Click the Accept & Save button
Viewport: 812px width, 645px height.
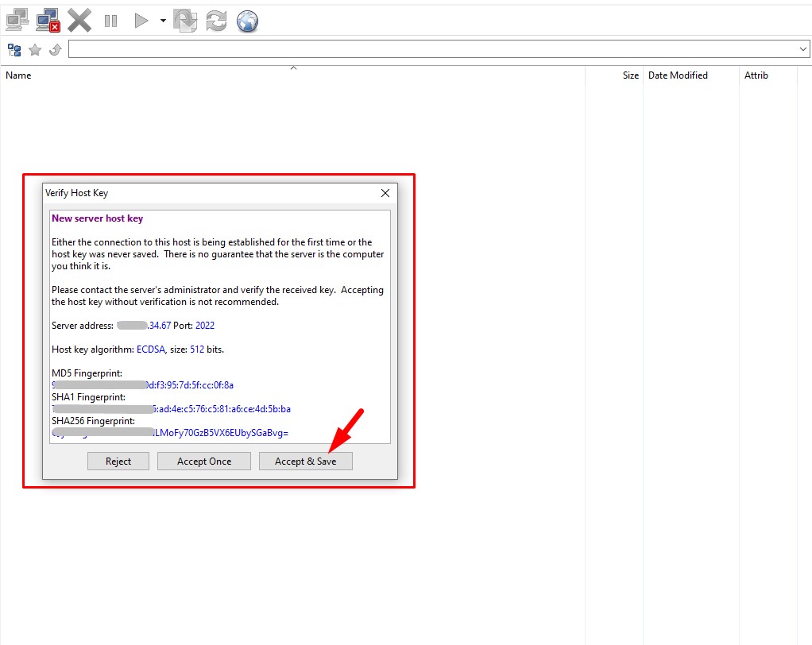[306, 462]
